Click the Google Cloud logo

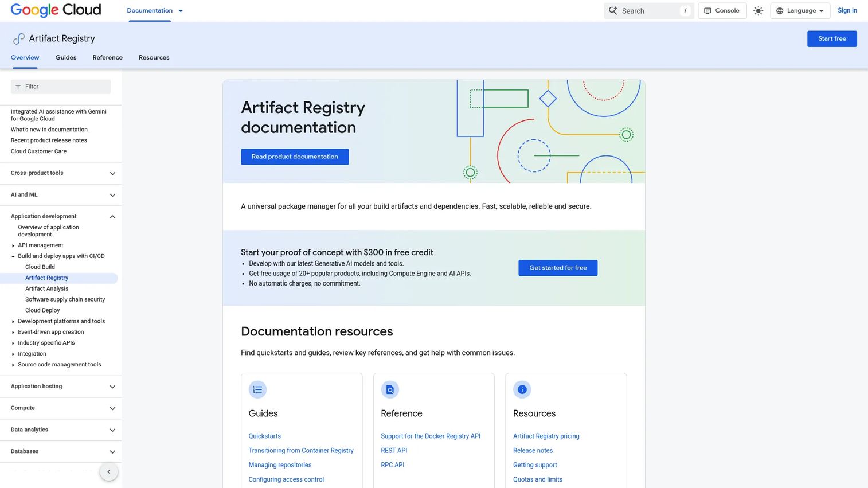coord(56,10)
